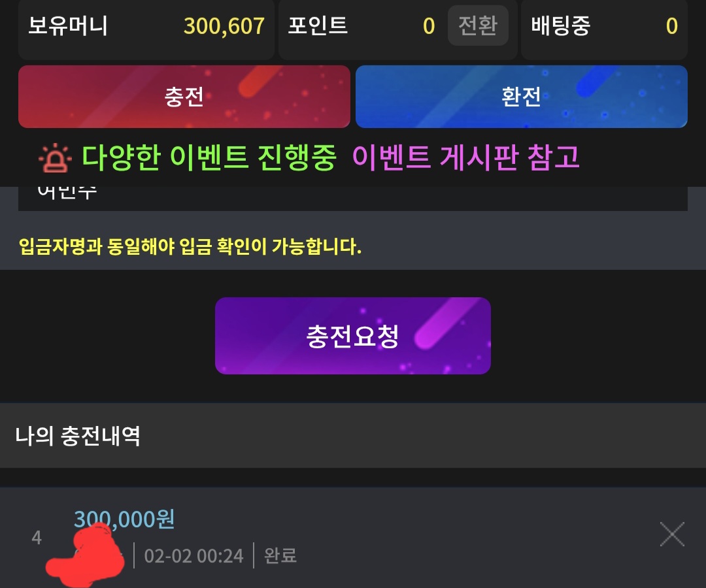The width and height of the screenshot is (706, 588).
Task: Click the red siren alert icon
Action: 55,158
